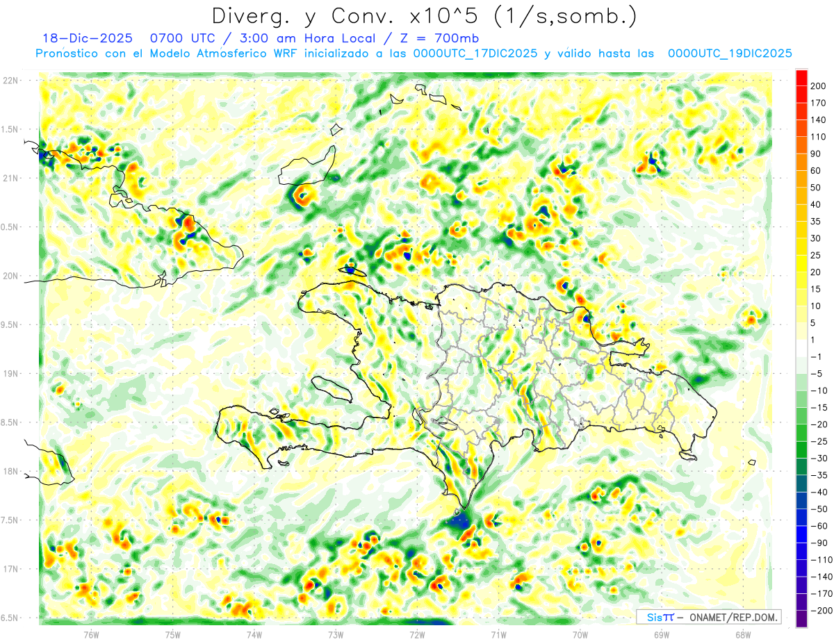This screenshot has width=834, height=644.
Task: Click the color scale value '60'
Action: coord(817,171)
